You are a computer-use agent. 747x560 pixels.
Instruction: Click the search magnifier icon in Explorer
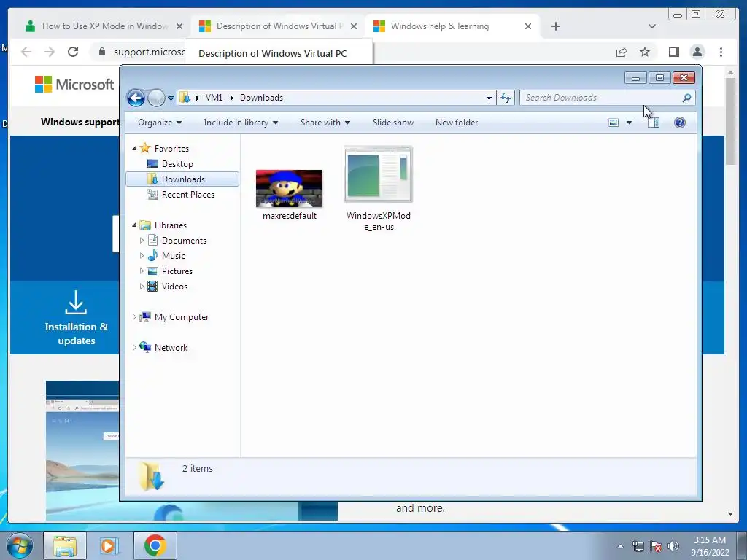click(686, 98)
